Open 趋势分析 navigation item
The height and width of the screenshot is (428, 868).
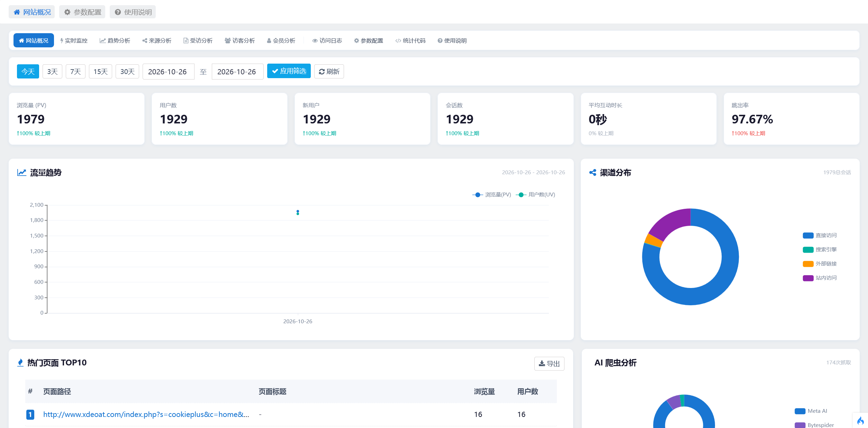[x=115, y=40]
